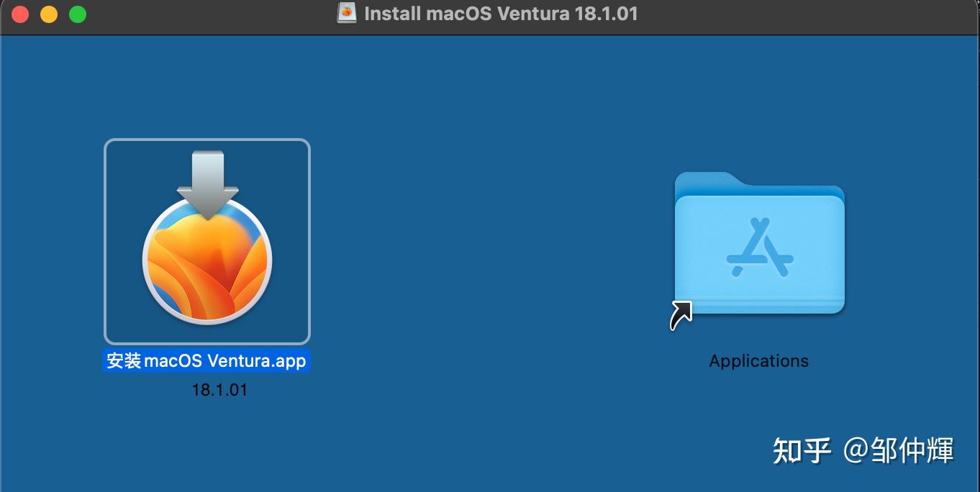The width and height of the screenshot is (980, 492).
Task: Click the disk image icon in title bar
Action: 348,13
